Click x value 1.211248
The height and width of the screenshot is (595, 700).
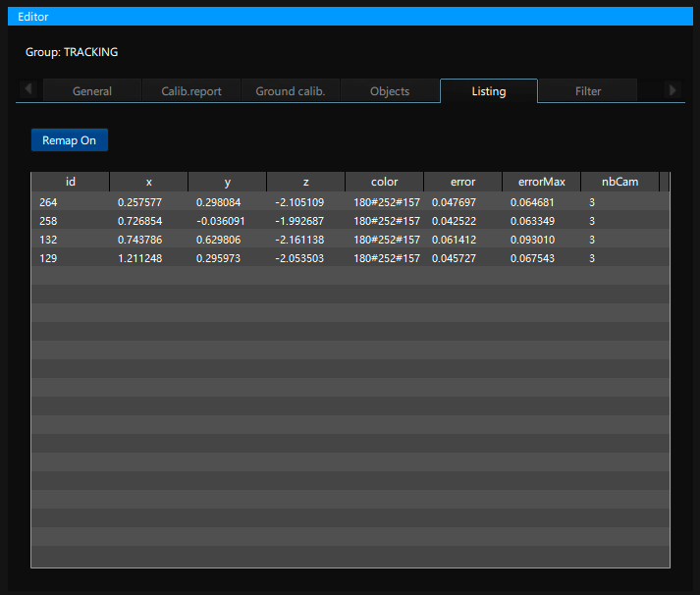click(139, 258)
